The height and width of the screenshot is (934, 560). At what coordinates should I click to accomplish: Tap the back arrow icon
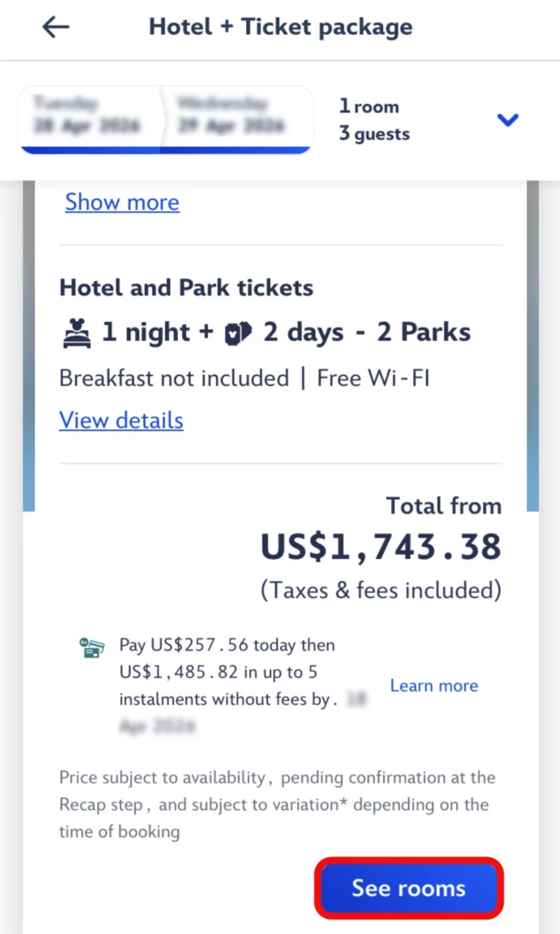(x=56, y=27)
